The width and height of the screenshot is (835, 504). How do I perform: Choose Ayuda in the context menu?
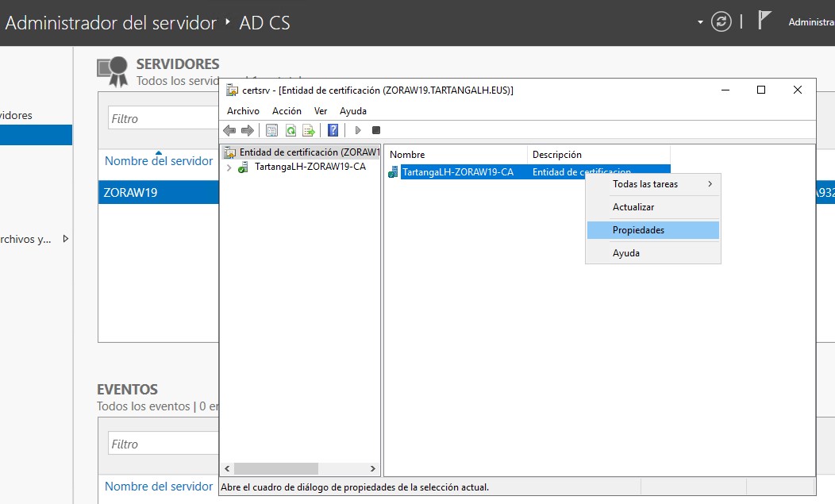[653, 253]
